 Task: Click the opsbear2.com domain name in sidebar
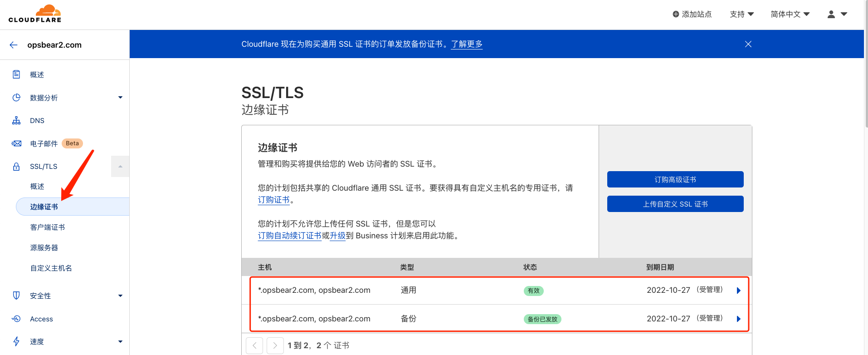(54, 45)
